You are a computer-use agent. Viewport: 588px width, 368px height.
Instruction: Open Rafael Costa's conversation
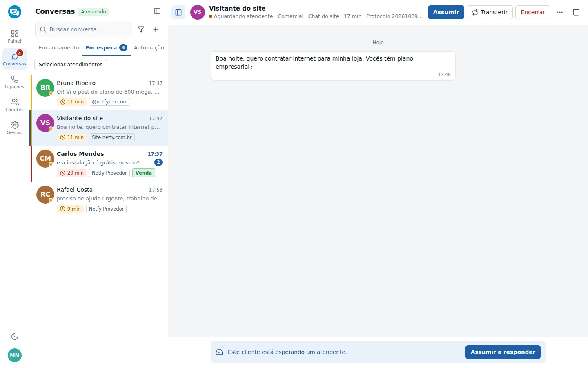(x=99, y=199)
